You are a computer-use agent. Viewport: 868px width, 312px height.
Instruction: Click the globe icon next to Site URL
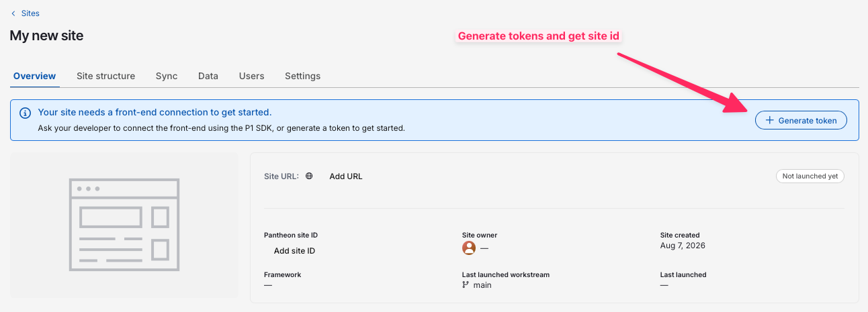[x=309, y=176]
